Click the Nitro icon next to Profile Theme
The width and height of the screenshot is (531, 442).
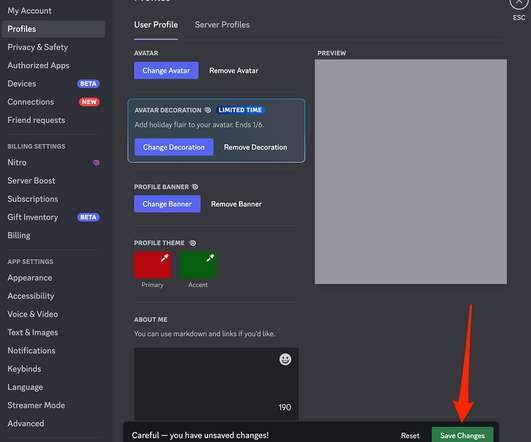(192, 243)
